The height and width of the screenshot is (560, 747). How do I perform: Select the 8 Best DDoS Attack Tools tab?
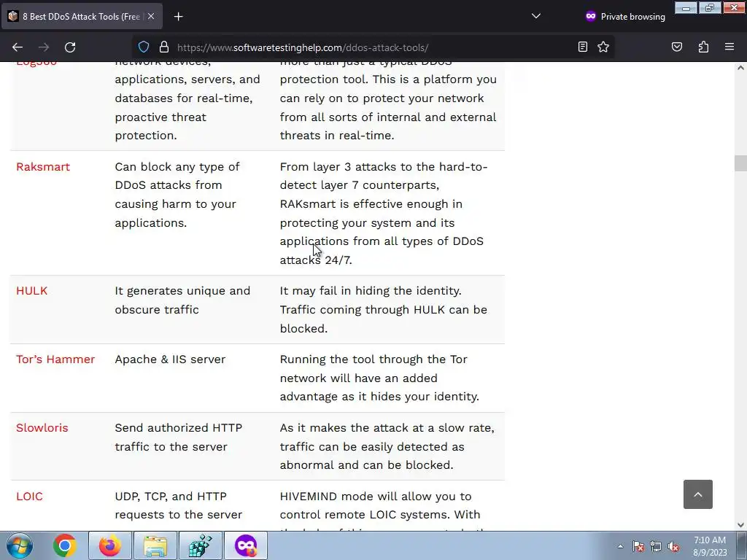[82, 16]
